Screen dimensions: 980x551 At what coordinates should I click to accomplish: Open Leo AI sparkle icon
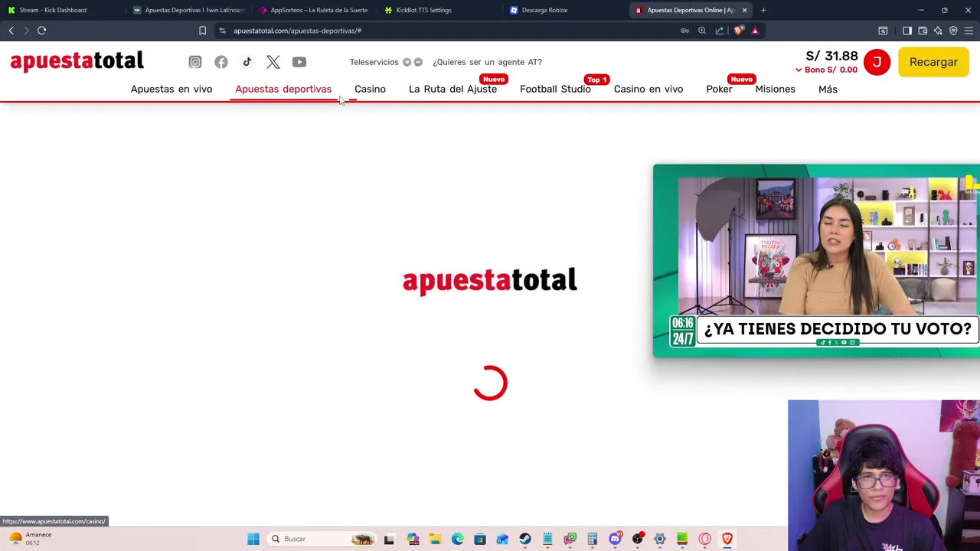coord(938,31)
